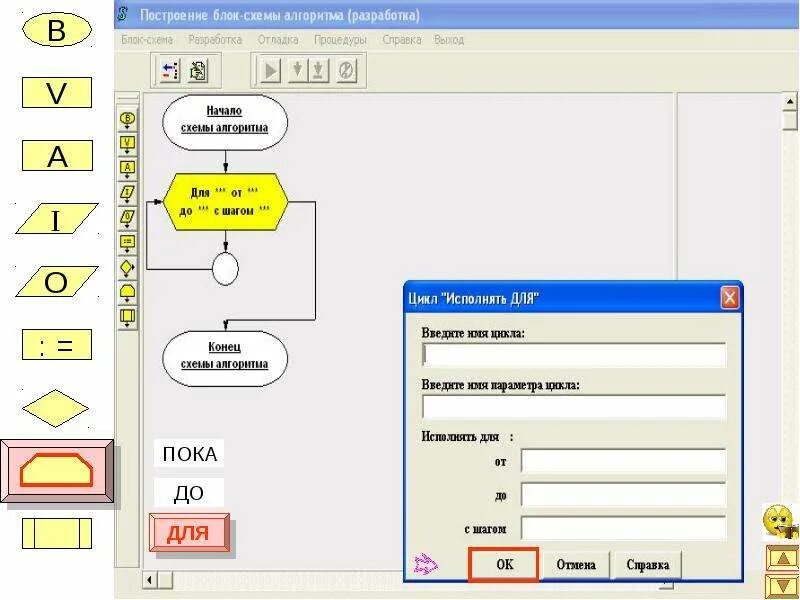Image resolution: width=800 pixels, height=600 pixels.
Task: Open the Справка menu in menu bar
Action: [x=402, y=40]
